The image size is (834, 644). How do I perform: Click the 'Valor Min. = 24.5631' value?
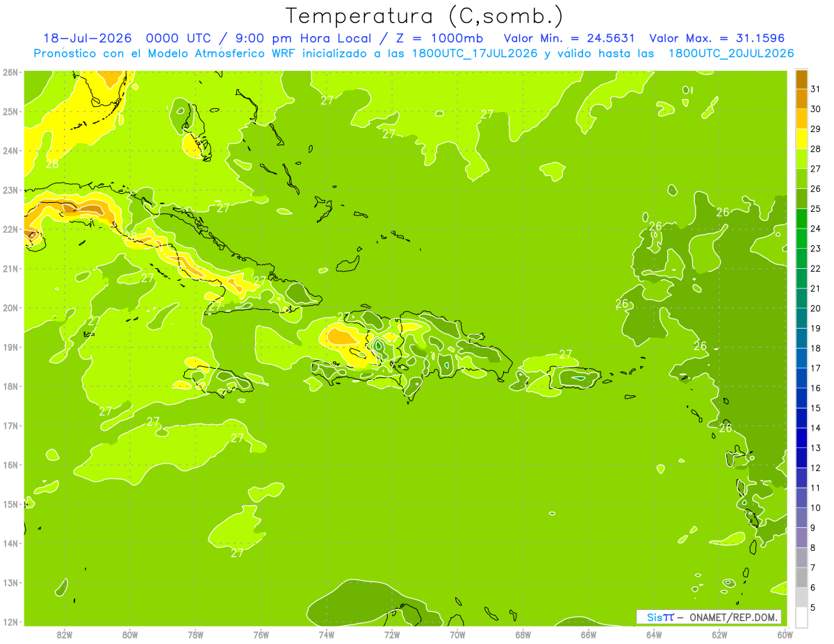(x=569, y=38)
